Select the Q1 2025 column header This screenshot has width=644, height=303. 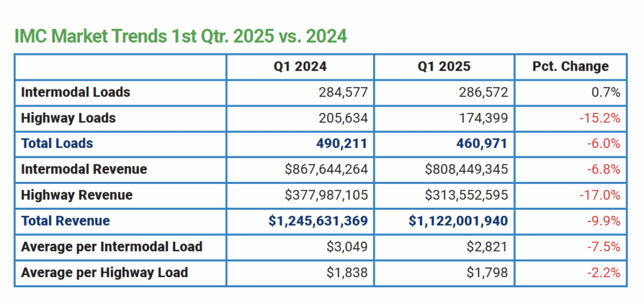[444, 66]
